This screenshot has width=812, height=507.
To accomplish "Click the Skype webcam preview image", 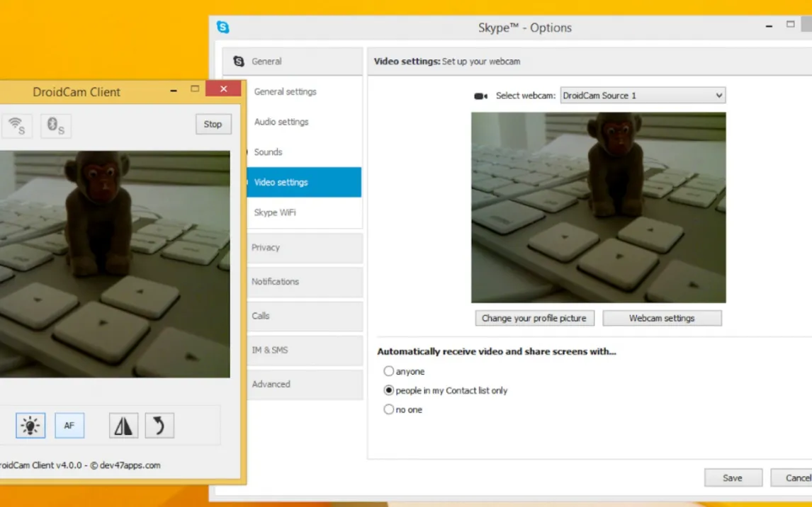I will [x=598, y=207].
